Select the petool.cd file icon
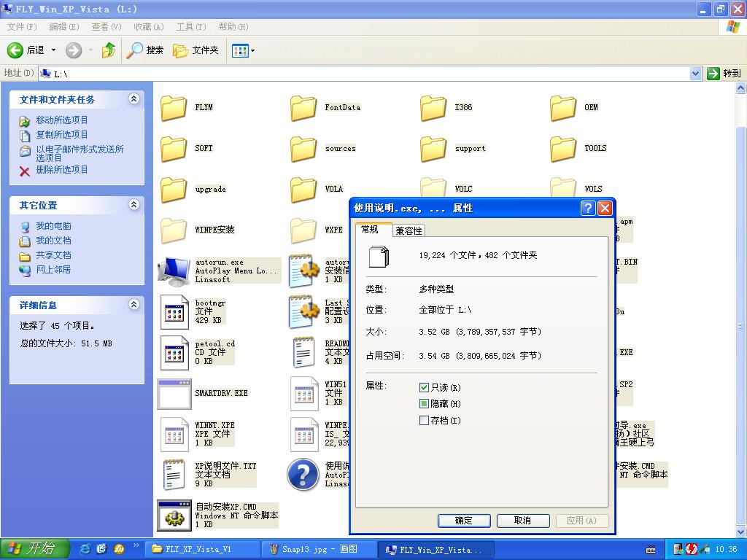The height and width of the screenshot is (560, 747). [x=174, y=353]
